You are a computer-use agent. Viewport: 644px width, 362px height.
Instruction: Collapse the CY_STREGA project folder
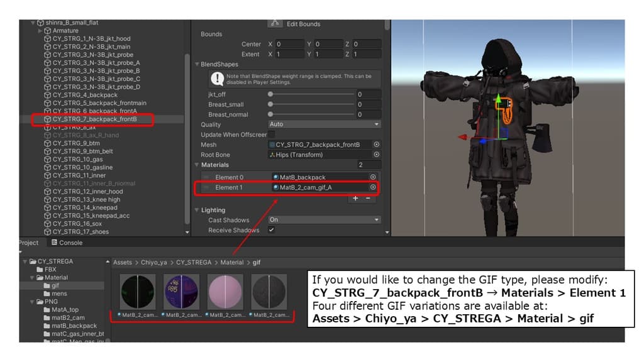25,261
